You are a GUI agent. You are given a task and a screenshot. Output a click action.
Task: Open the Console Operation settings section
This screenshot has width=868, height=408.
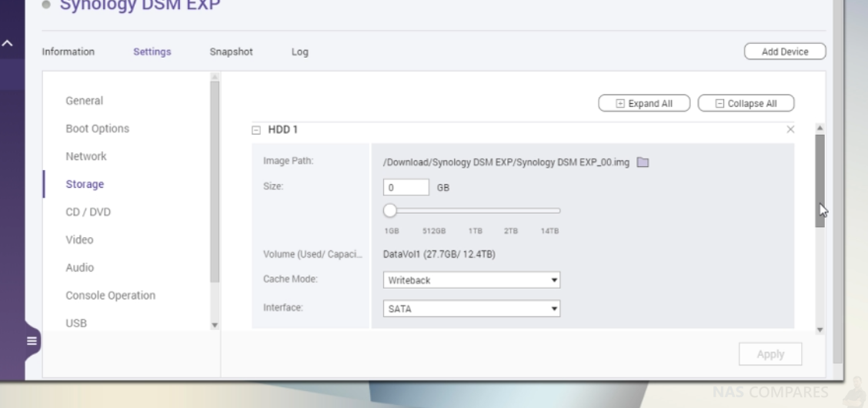pos(110,295)
